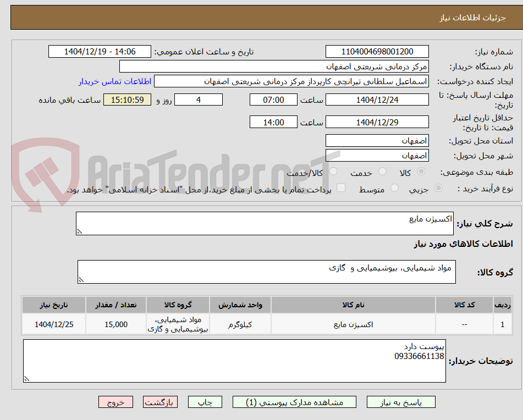Click the شرح کلی نیاز text area
Image resolution: width=523 pixels, height=420 pixels.
(x=265, y=223)
